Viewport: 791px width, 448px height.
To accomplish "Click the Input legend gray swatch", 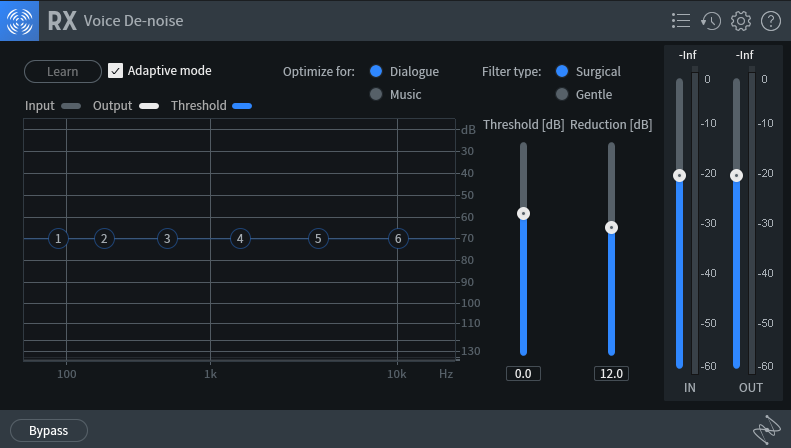I will 71,106.
